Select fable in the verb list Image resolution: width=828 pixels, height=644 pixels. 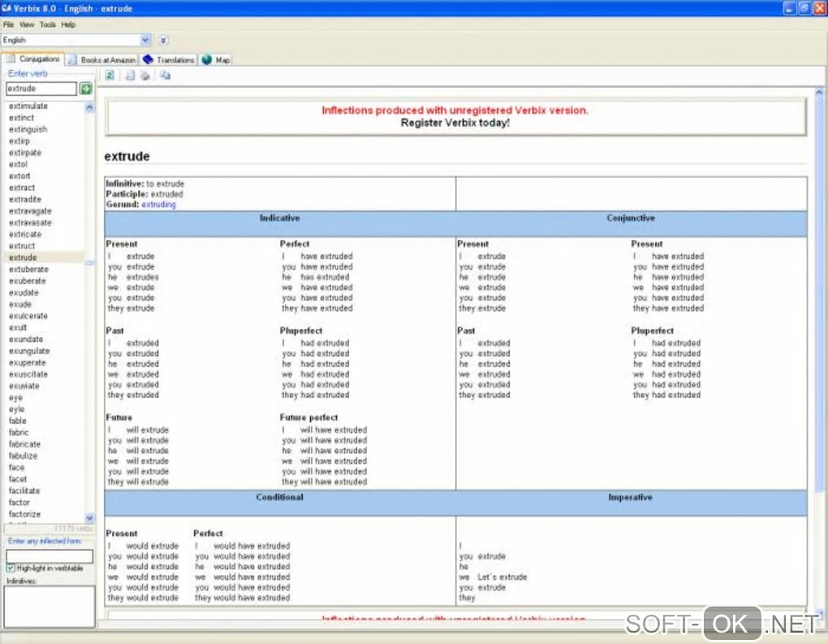[x=17, y=421]
